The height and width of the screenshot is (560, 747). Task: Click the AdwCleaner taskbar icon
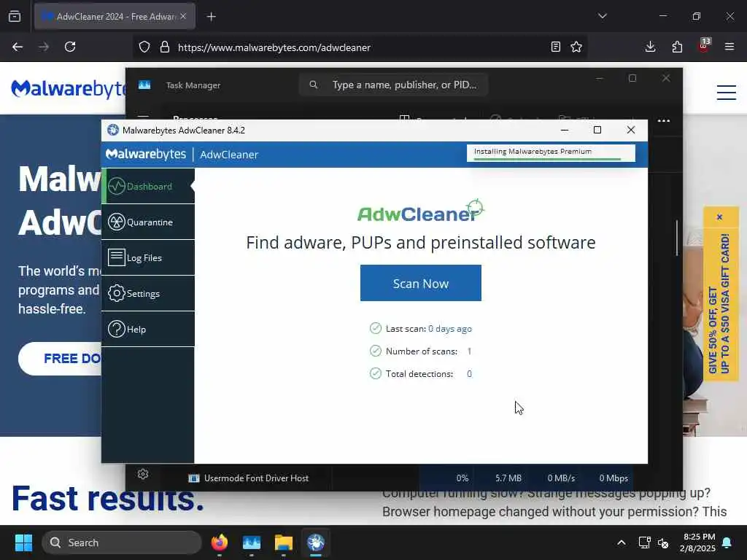click(316, 542)
